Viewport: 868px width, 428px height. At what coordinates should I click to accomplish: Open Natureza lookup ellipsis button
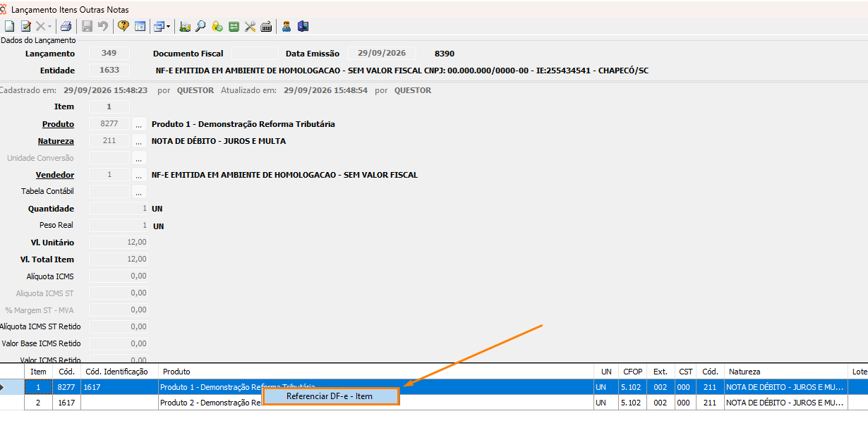139,141
